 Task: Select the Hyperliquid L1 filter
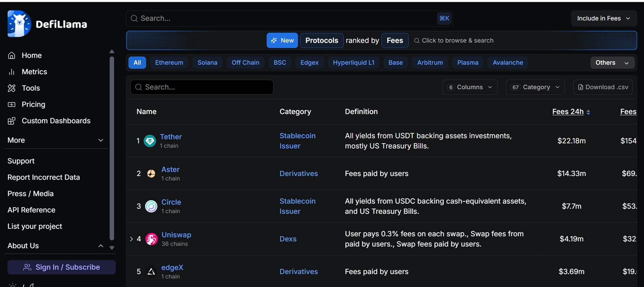click(x=354, y=63)
